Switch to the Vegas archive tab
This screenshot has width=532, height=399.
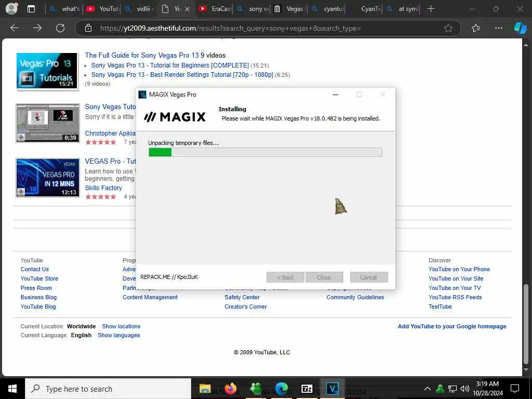coord(289,9)
